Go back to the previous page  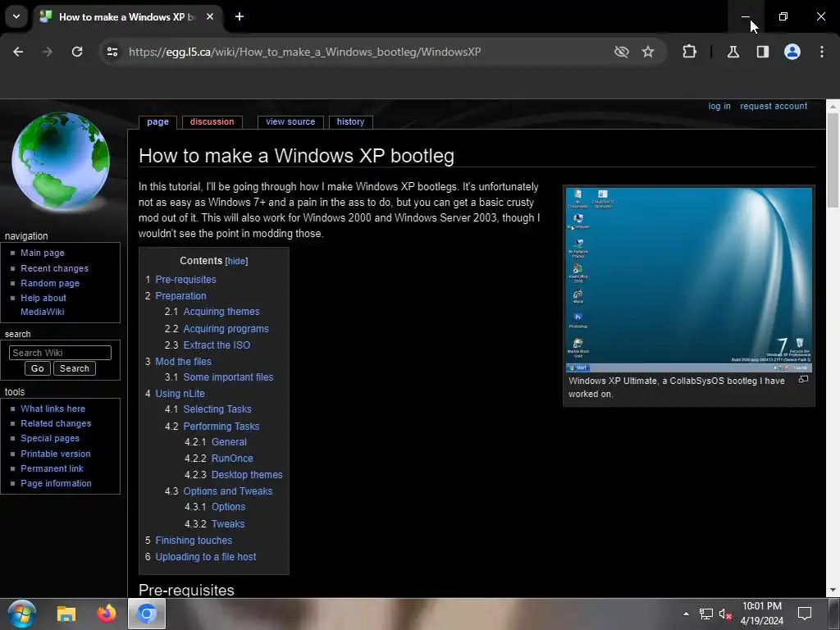click(18, 52)
